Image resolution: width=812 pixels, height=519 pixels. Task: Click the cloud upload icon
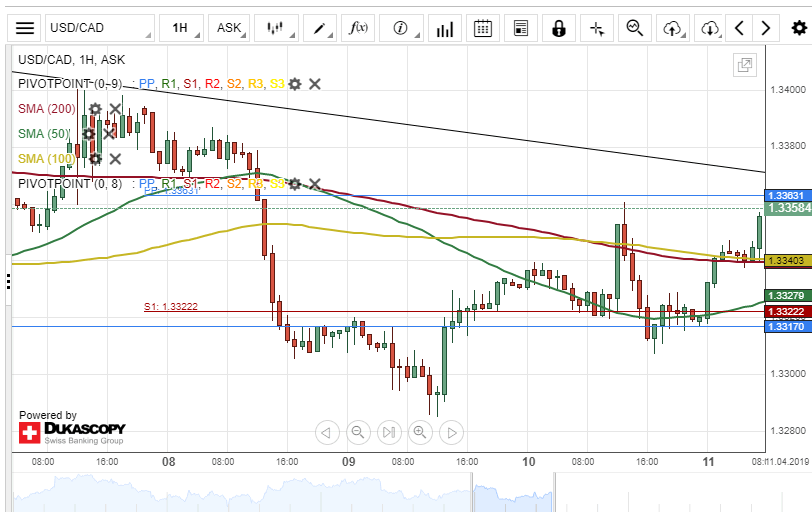(673, 28)
